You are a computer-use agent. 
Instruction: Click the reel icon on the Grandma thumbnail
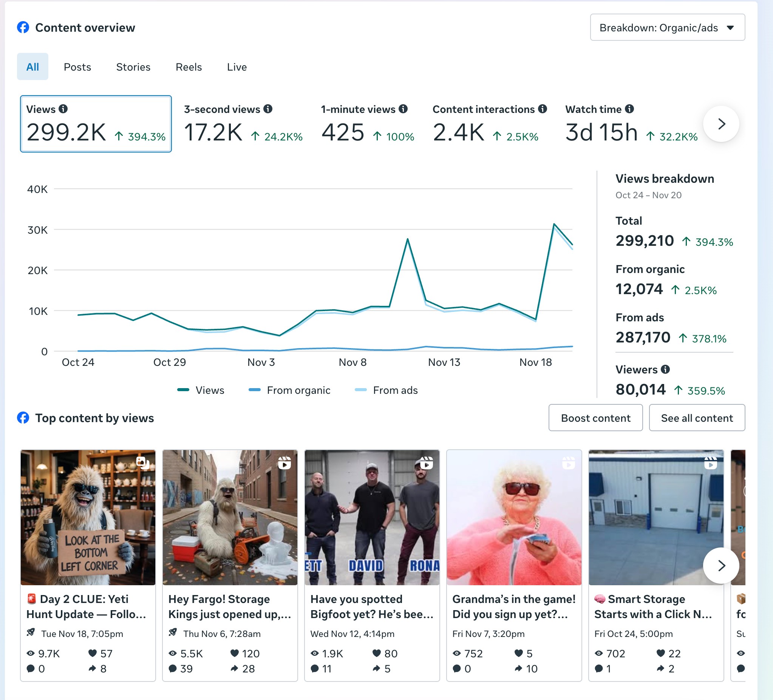569,463
